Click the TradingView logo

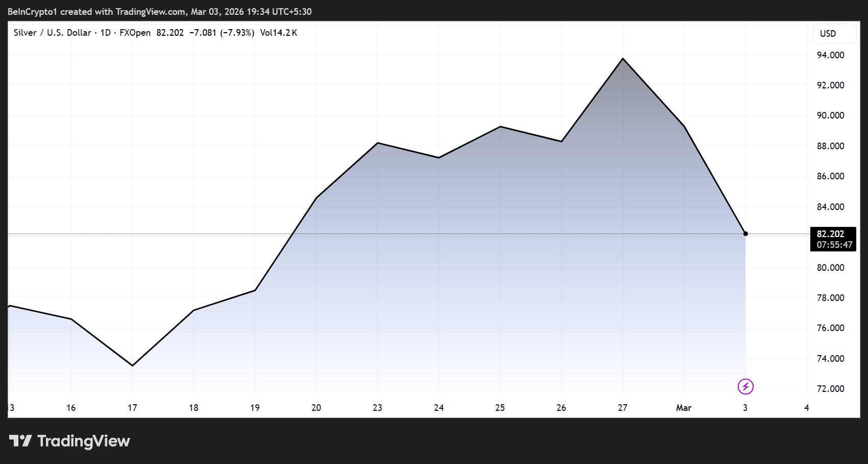coord(69,440)
